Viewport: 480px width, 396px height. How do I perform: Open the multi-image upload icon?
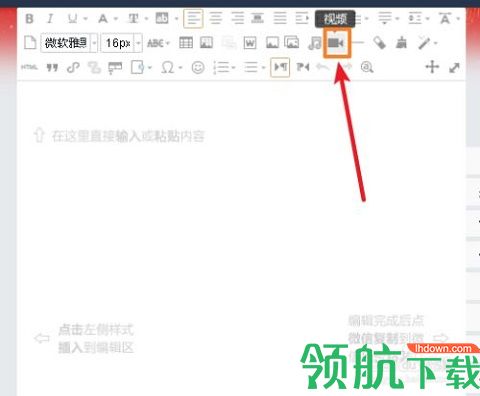click(x=292, y=43)
